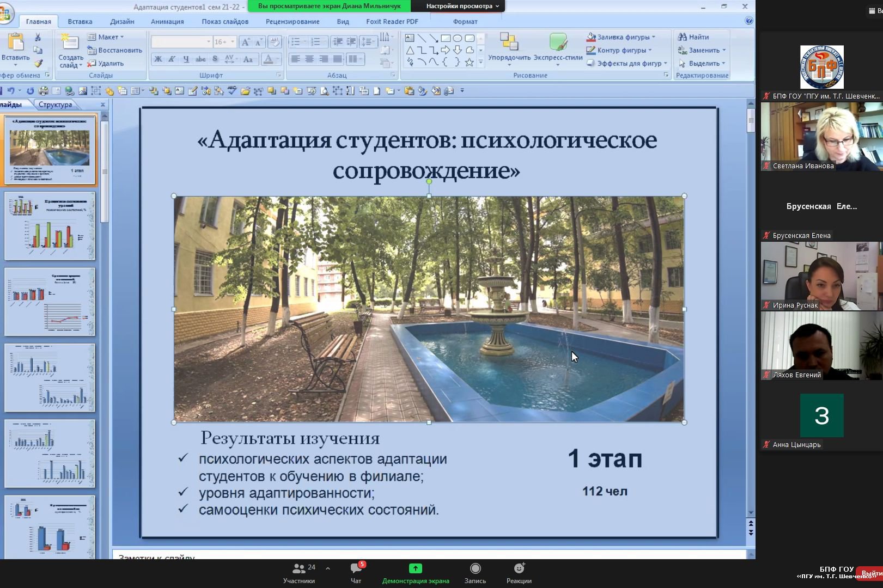Open the Показ слайдов ribbon tab
This screenshot has height=588, width=883.
point(225,22)
